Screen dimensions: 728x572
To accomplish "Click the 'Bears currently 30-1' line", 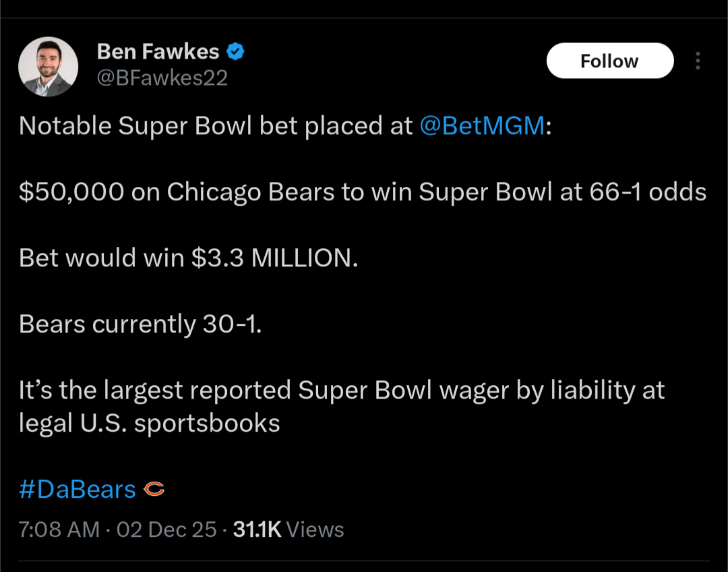I will pyautogui.click(x=140, y=324).
